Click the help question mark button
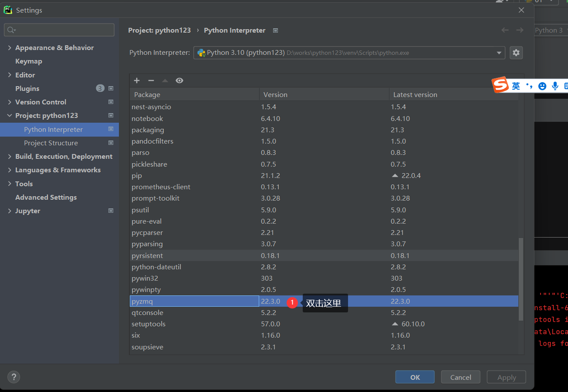The width and height of the screenshot is (568, 392). [14, 377]
